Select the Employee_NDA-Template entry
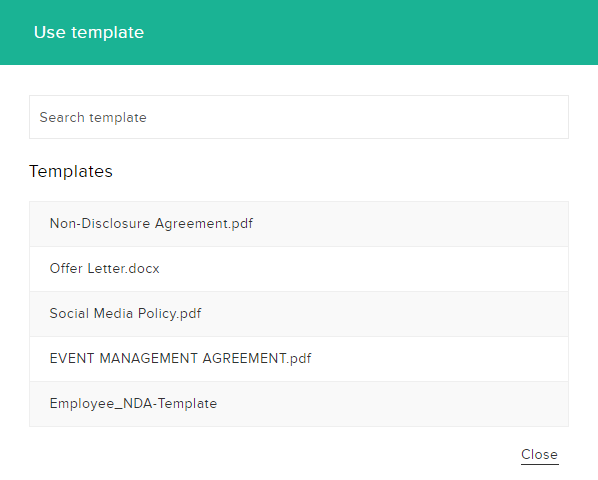This screenshot has width=598, height=480. 299,404
